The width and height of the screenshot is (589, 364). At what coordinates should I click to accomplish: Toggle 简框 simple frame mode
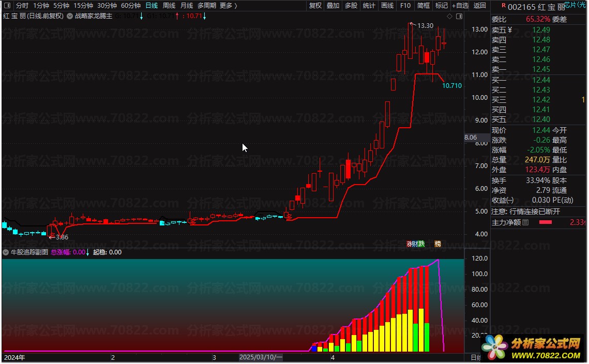pyautogui.click(x=424, y=6)
